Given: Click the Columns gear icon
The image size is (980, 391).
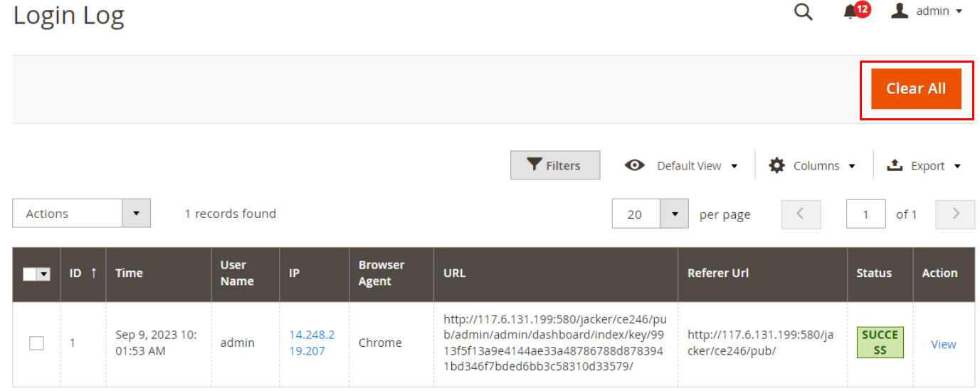Looking at the screenshot, I should tap(776, 165).
